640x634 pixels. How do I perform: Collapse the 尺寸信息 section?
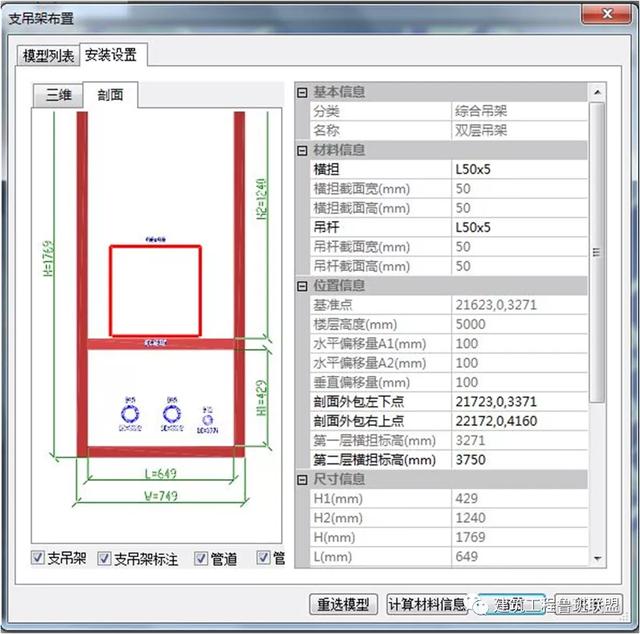coord(301,479)
